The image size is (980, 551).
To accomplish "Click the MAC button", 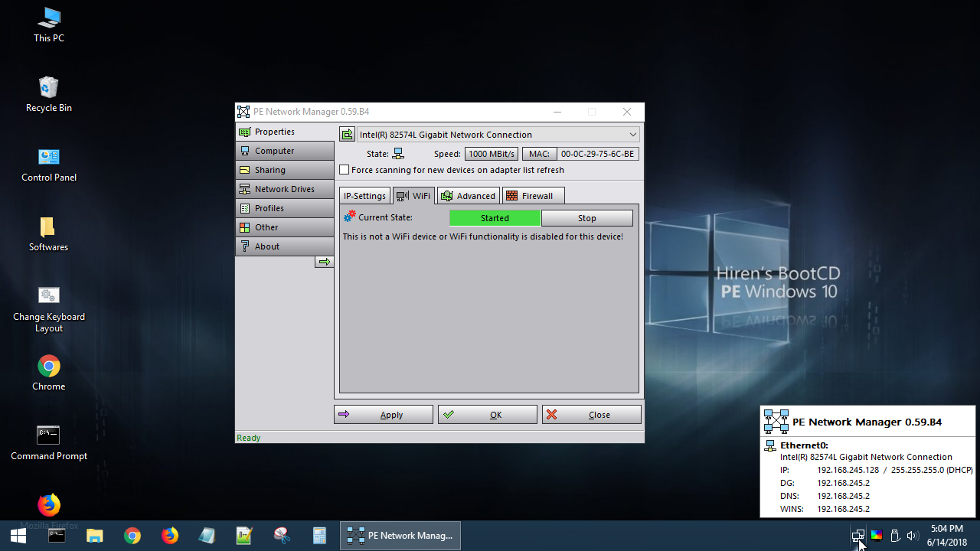I will (x=539, y=154).
